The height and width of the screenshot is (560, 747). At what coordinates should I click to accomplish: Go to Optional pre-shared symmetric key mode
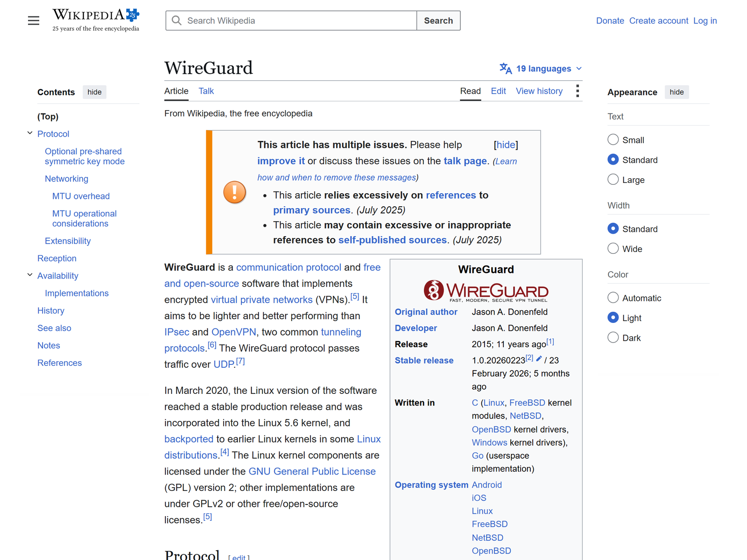85,156
